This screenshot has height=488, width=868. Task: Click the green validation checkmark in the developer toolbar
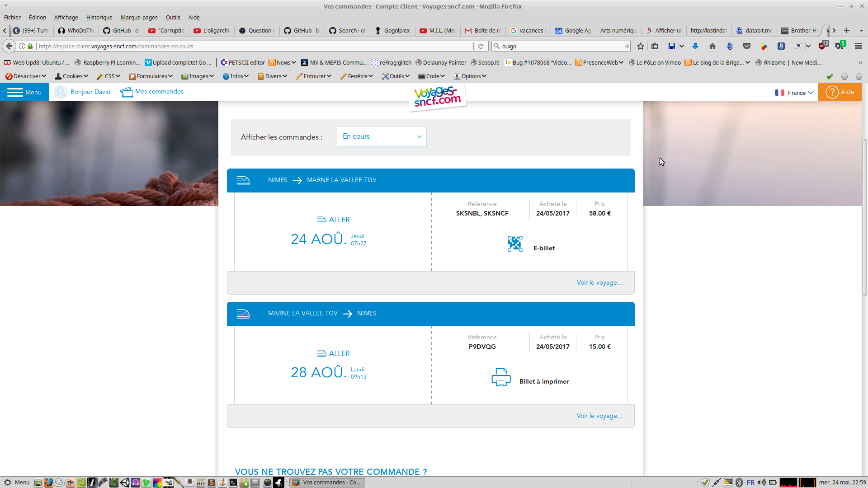[830, 76]
